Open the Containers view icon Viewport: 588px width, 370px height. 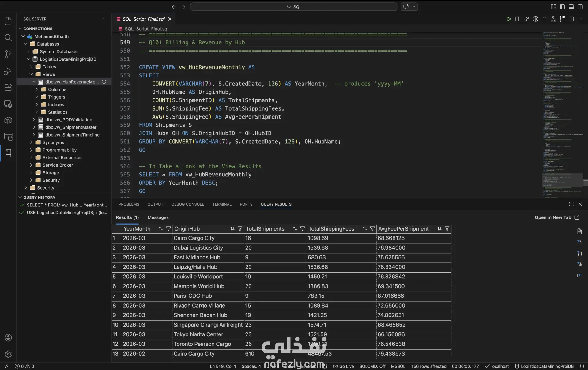(x=8, y=120)
